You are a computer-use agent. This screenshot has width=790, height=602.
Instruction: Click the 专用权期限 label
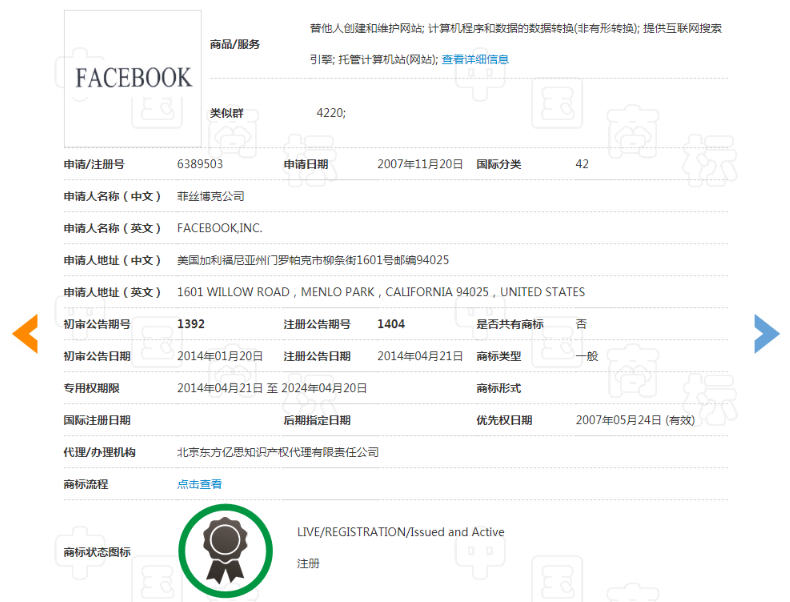(x=91, y=388)
